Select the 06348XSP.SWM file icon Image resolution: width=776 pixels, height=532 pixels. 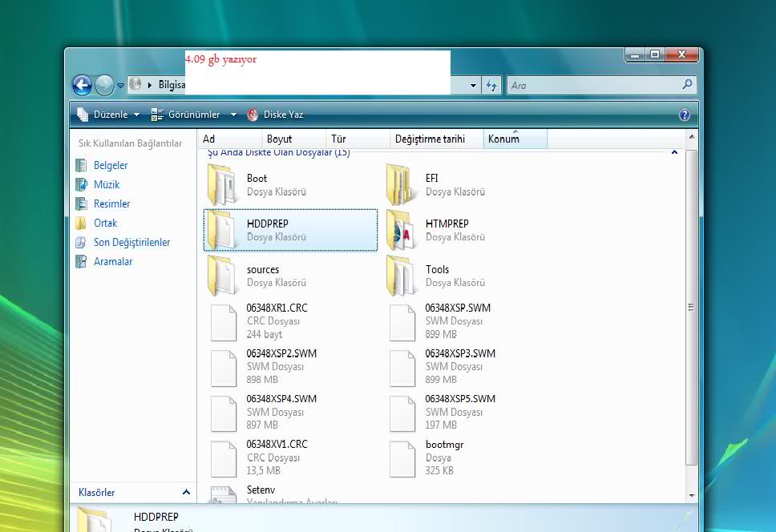point(402,322)
